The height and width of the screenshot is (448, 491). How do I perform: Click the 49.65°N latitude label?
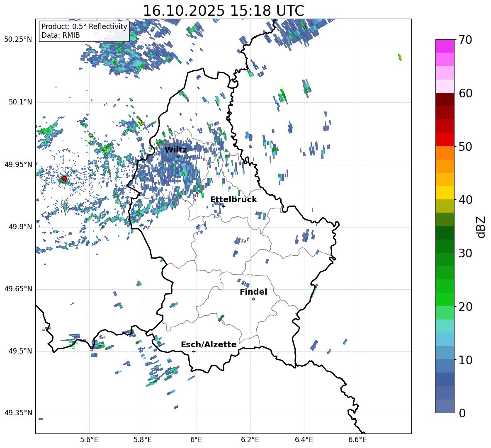18,289
